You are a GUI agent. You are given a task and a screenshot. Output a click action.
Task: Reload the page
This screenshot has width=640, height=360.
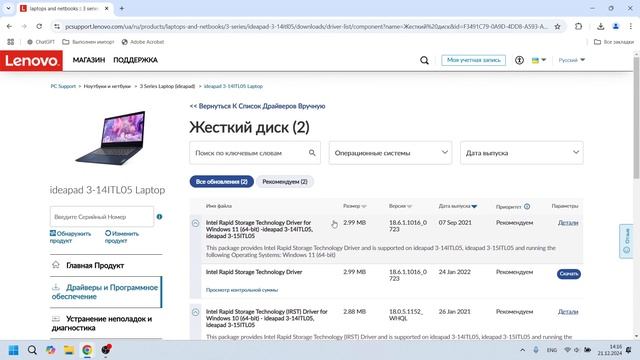(39, 27)
